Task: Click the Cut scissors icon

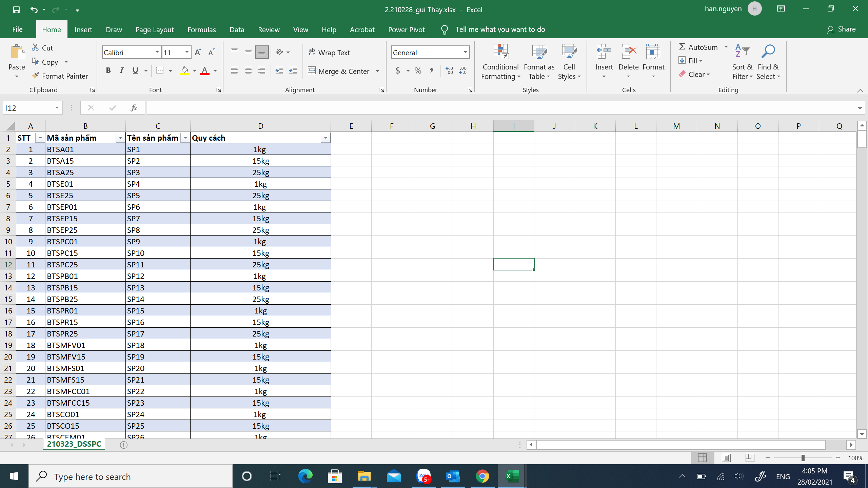Action: coord(35,47)
